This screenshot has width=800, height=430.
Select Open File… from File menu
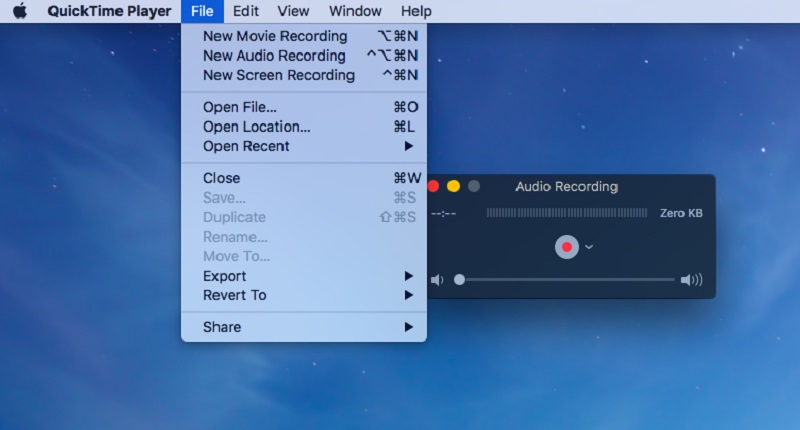click(x=304, y=107)
